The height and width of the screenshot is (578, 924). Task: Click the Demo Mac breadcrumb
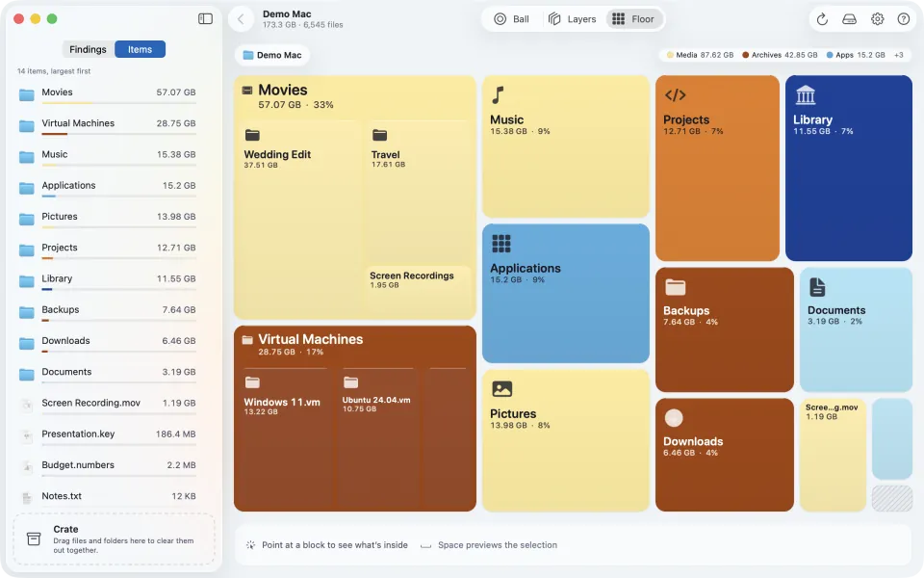tap(272, 55)
